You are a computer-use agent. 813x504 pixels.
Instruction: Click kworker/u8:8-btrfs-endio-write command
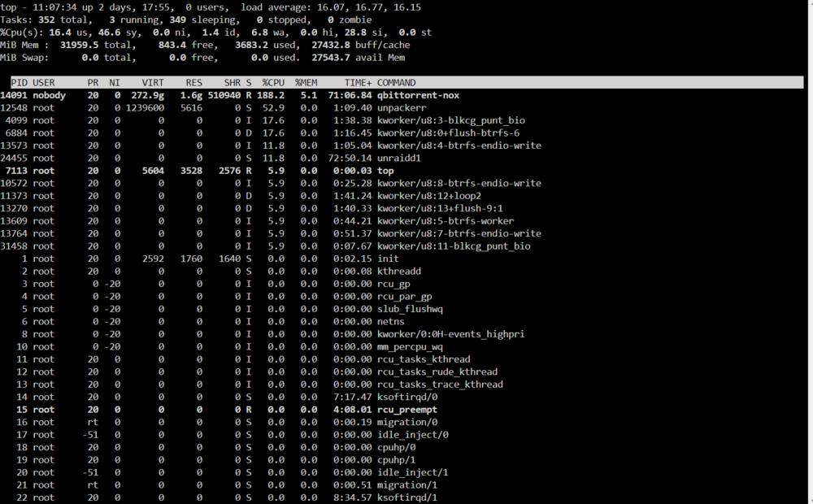(x=459, y=183)
